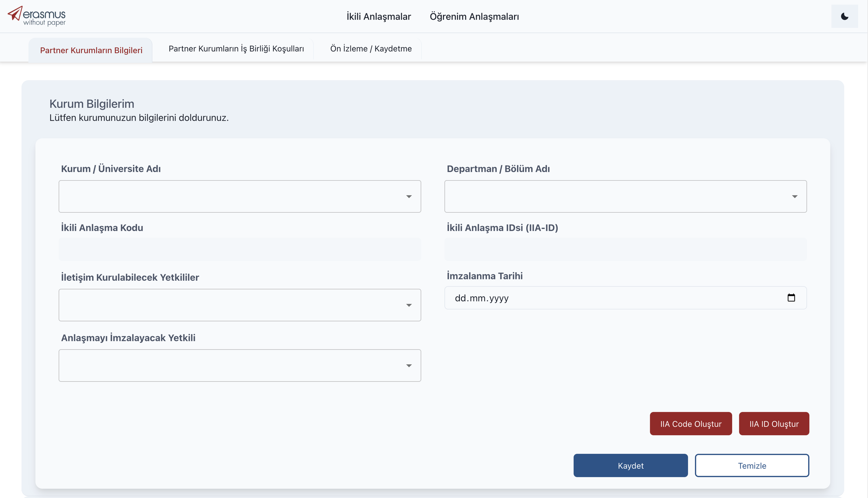This screenshot has height=498, width=868.
Task: Switch to Partner Kurumların İş Birliği Koşulları tab
Action: [236, 49]
